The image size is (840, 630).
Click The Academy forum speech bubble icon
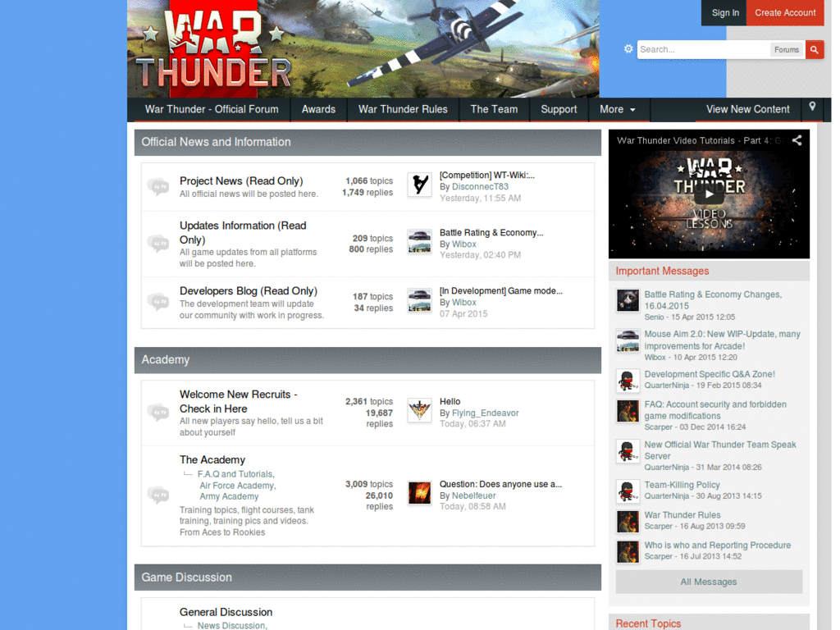(158, 495)
